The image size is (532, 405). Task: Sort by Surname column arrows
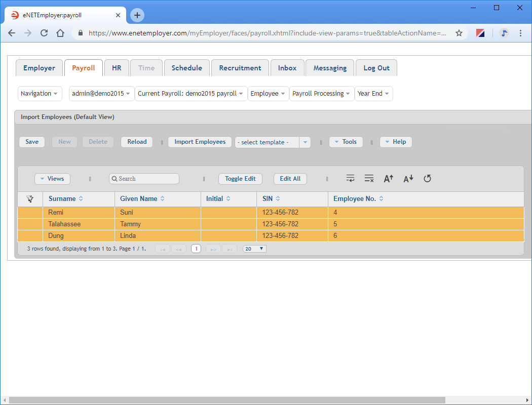81,198
